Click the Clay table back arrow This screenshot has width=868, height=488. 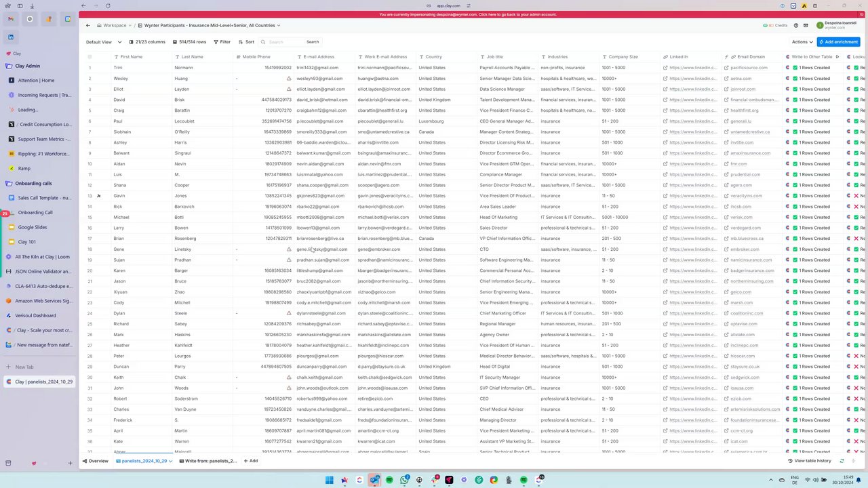pos(87,25)
